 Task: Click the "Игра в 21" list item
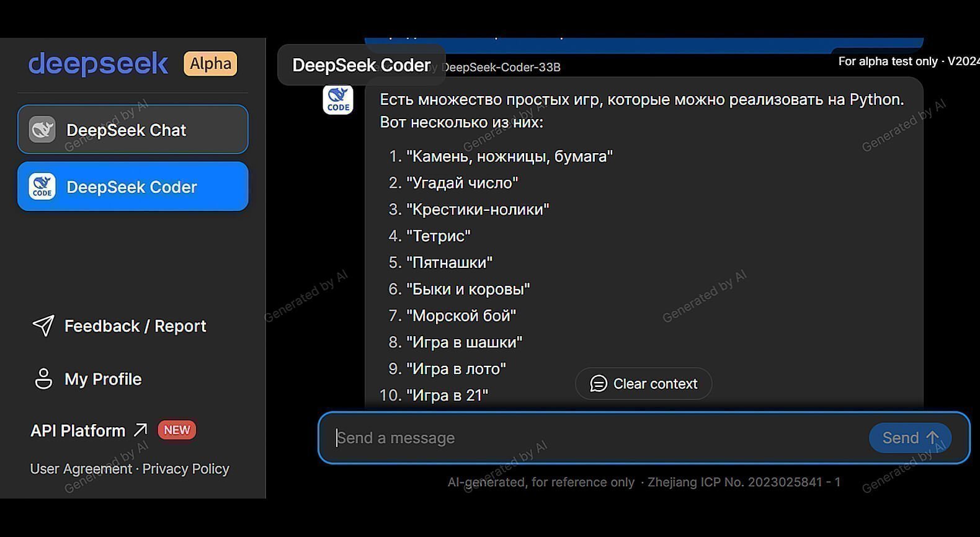point(447,396)
